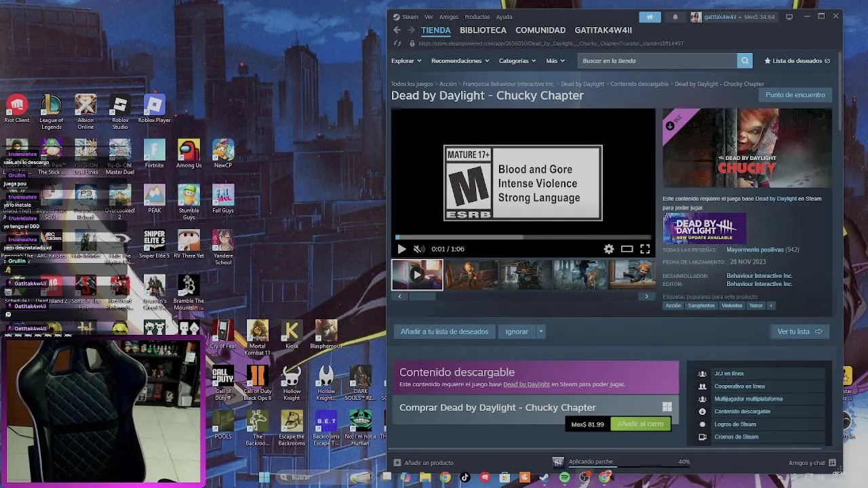Viewport: 868px width, 488px height.
Task: Open Yandere School desktop icon
Action: [x=223, y=247]
